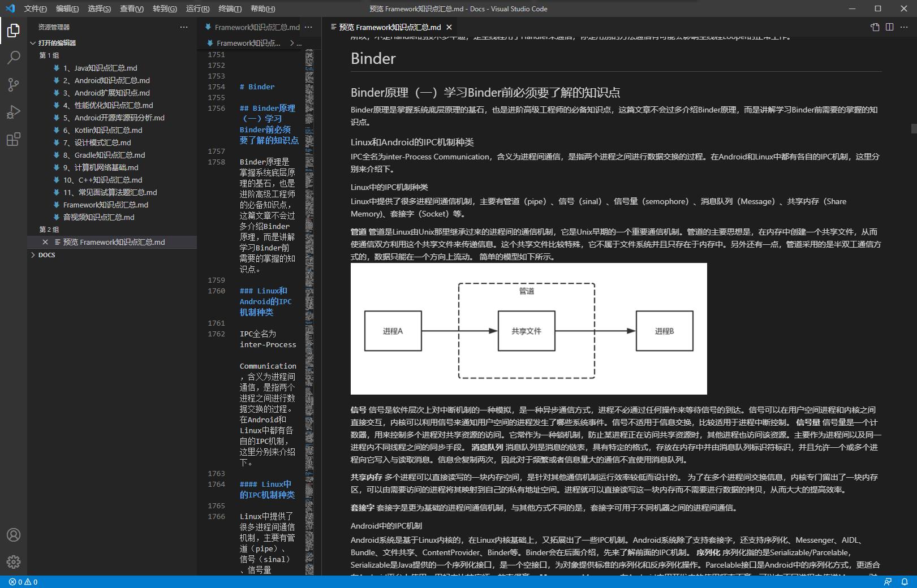Open the Explorer view in the activity bar
917x588 pixels.
[13, 31]
